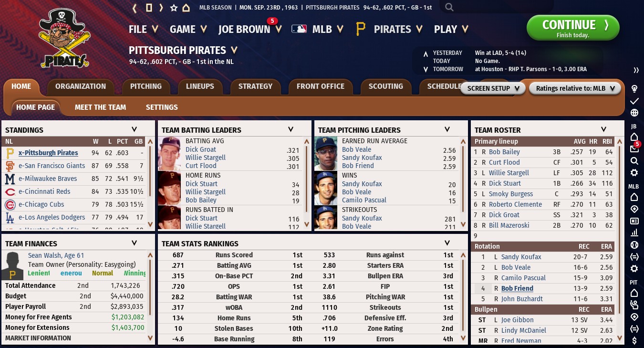This screenshot has height=348, width=644.
Task: Click the search magnifier in the top bar
Action: coord(449,7)
